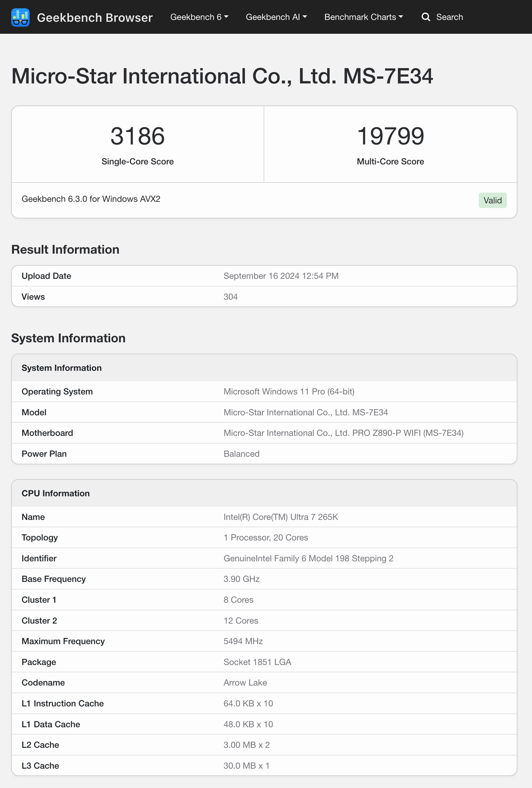Click GenuineIntel Family 6 Model 198 value
The height and width of the screenshot is (788, 532).
[x=308, y=558]
